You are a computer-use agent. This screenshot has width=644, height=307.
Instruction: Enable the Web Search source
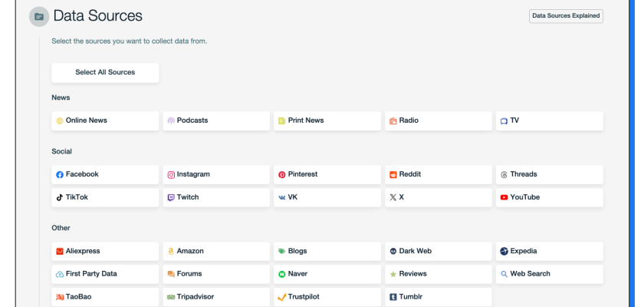click(x=549, y=274)
